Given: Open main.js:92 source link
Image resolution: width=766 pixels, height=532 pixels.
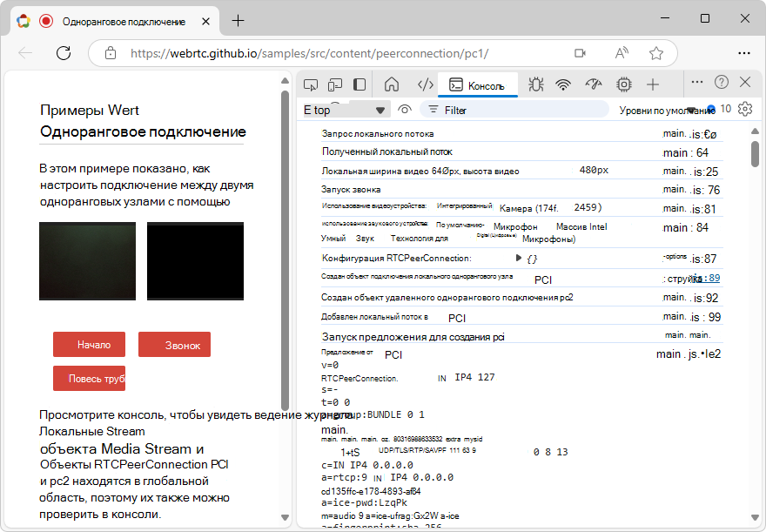Looking at the screenshot, I should [690, 298].
